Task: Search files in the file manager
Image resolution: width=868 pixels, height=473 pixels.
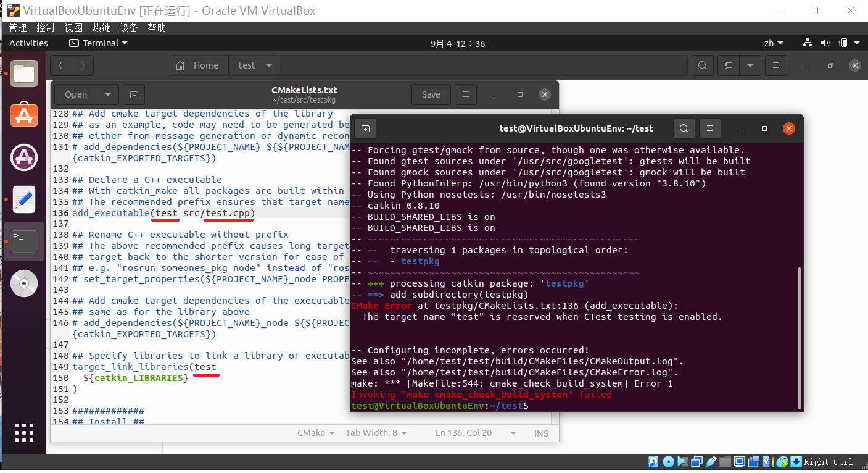Action: click(x=702, y=65)
